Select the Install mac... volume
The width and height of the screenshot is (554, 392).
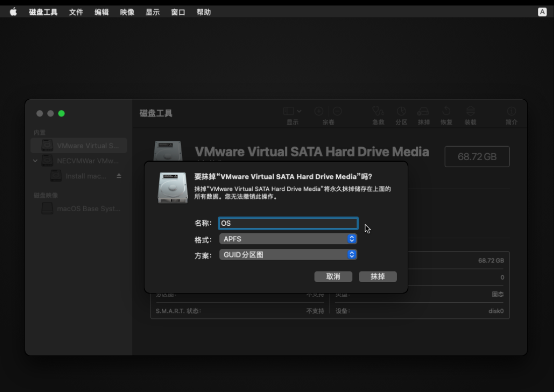click(79, 176)
